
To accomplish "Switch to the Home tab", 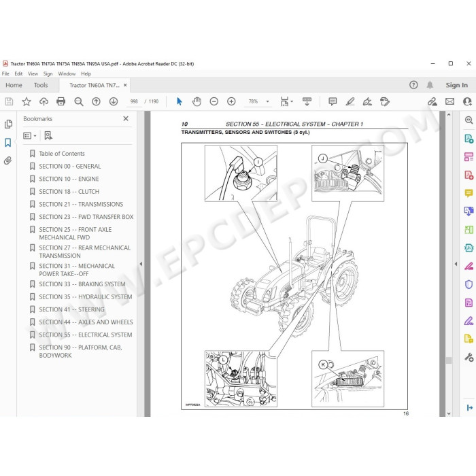I will pos(14,85).
